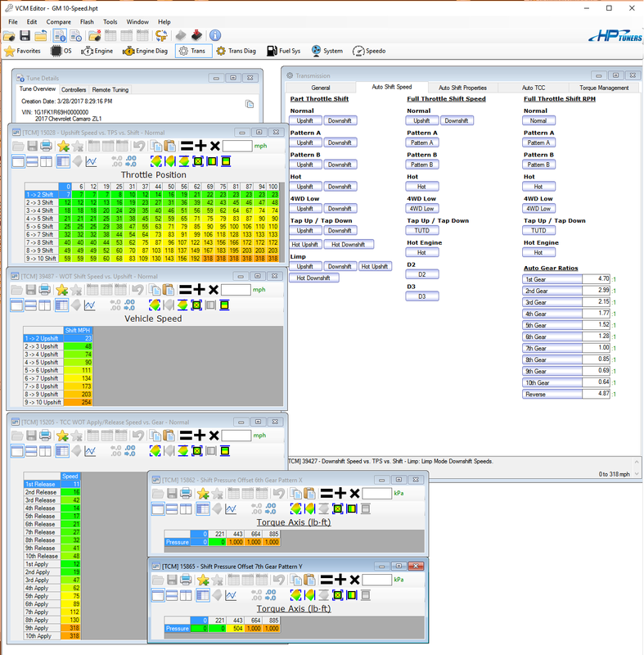The width and height of the screenshot is (644, 655).
Task: Click the Reverse gear ratio value 4.87
Action: [x=596, y=394]
